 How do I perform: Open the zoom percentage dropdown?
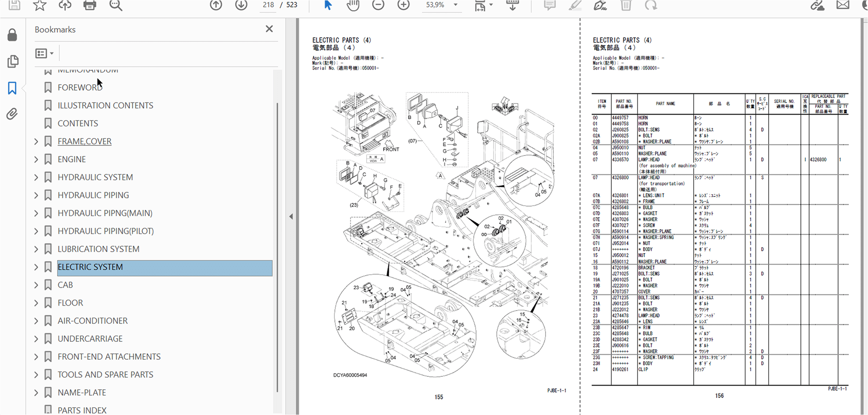(455, 5)
